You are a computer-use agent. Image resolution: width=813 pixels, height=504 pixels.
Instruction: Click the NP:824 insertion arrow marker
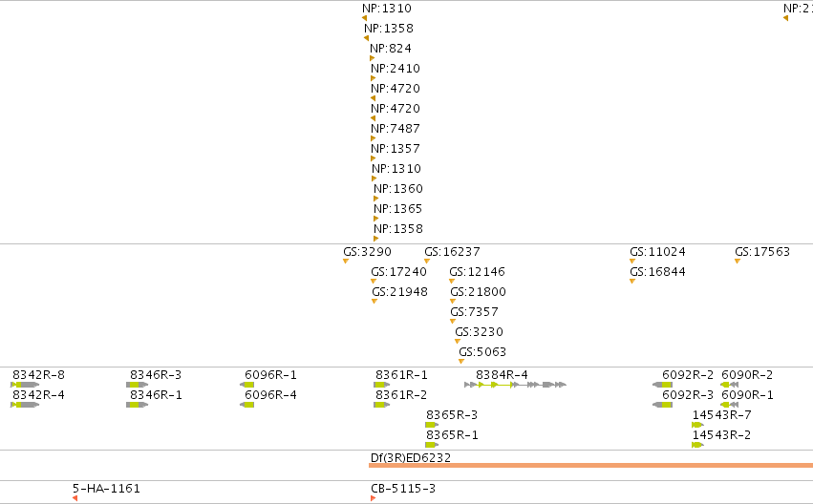[x=372, y=58]
